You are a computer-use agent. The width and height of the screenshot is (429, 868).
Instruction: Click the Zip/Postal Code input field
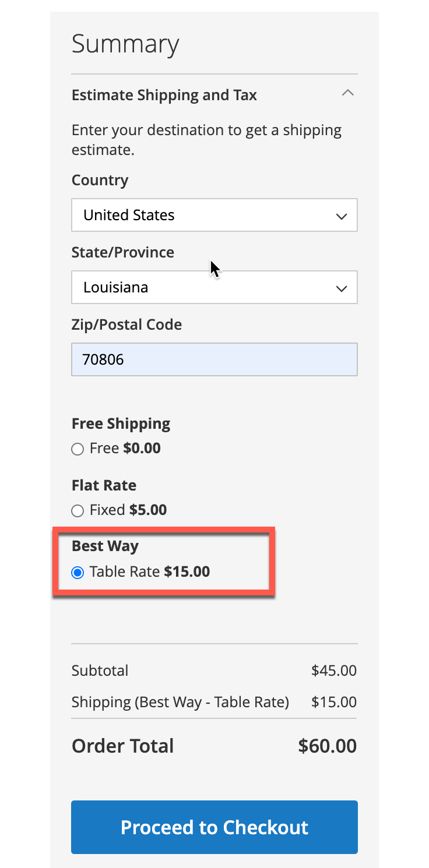coord(214,359)
